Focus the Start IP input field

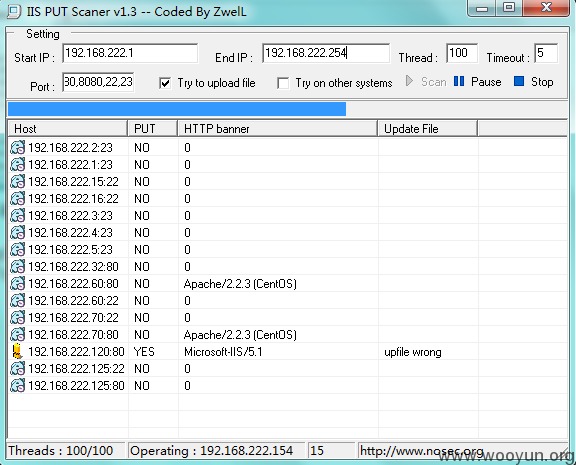click(130, 53)
